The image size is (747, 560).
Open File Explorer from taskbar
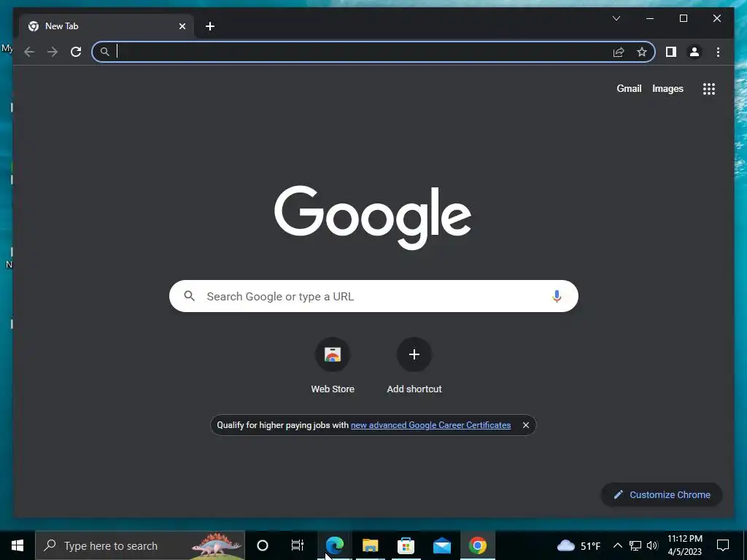[370, 545]
